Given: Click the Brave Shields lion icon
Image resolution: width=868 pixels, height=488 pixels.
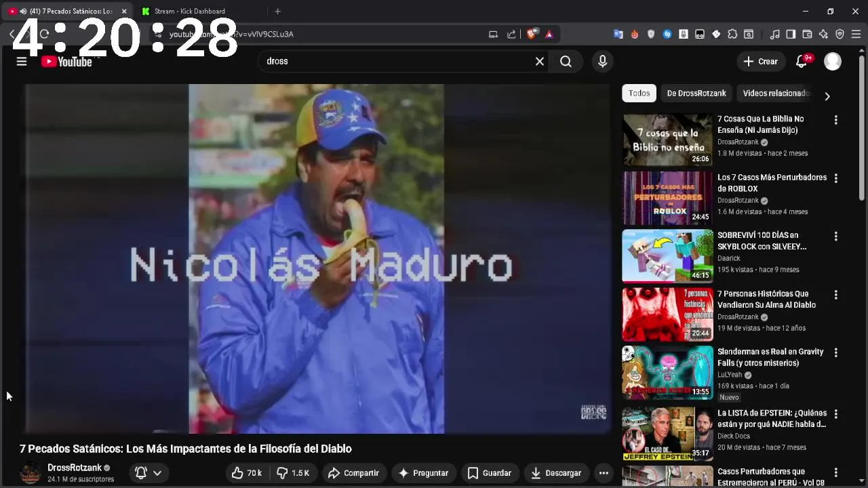Looking at the screenshot, I should pyautogui.click(x=533, y=34).
